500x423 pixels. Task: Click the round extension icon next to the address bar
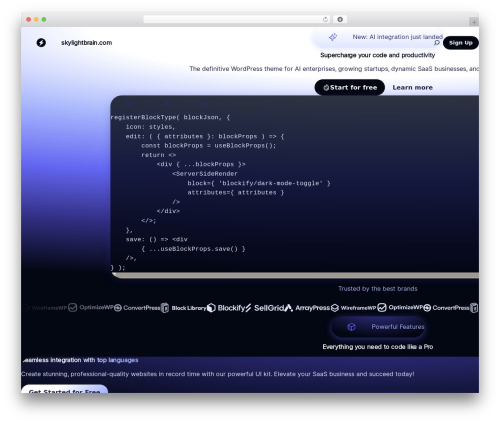340,20
